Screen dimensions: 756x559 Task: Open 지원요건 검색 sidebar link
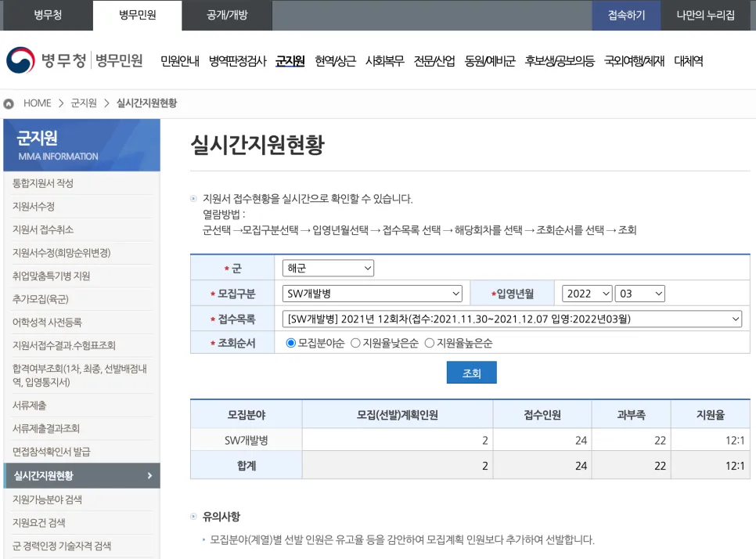click(38, 522)
